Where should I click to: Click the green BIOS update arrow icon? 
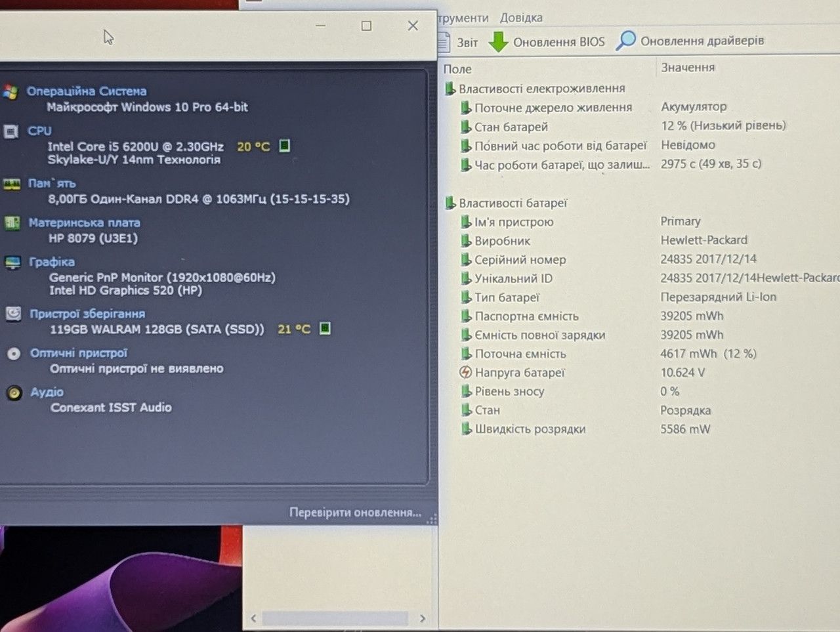click(x=499, y=41)
